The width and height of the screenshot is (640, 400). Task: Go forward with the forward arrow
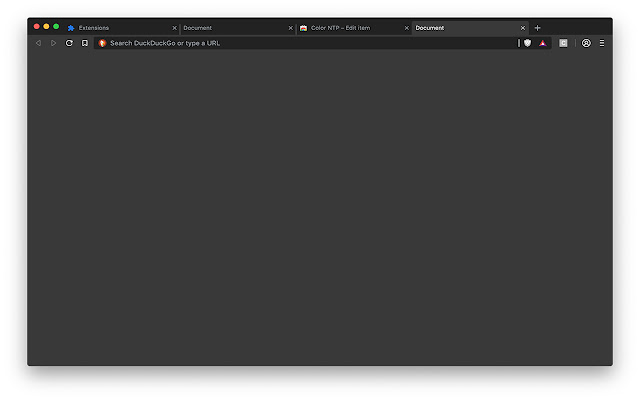53,43
